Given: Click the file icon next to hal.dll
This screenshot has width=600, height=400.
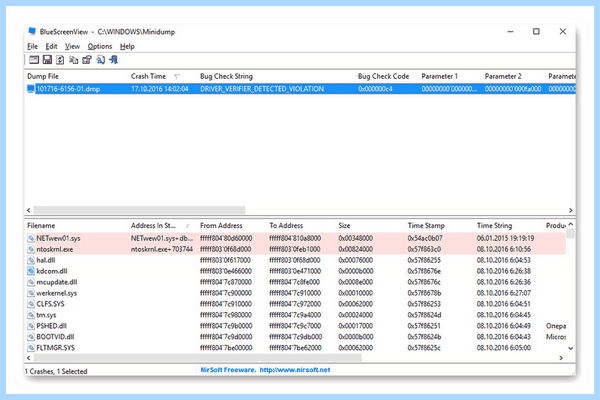Looking at the screenshot, I should (31, 260).
